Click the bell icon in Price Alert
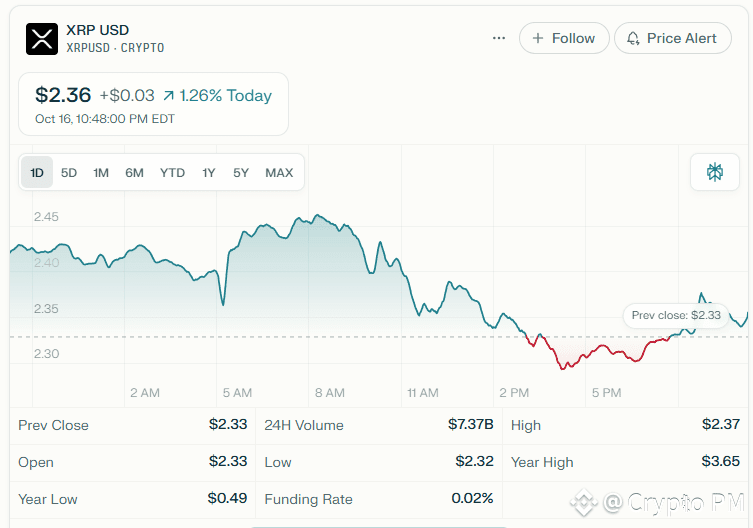Viewport: 753px width, 528px height. click(x=633, y=38)
